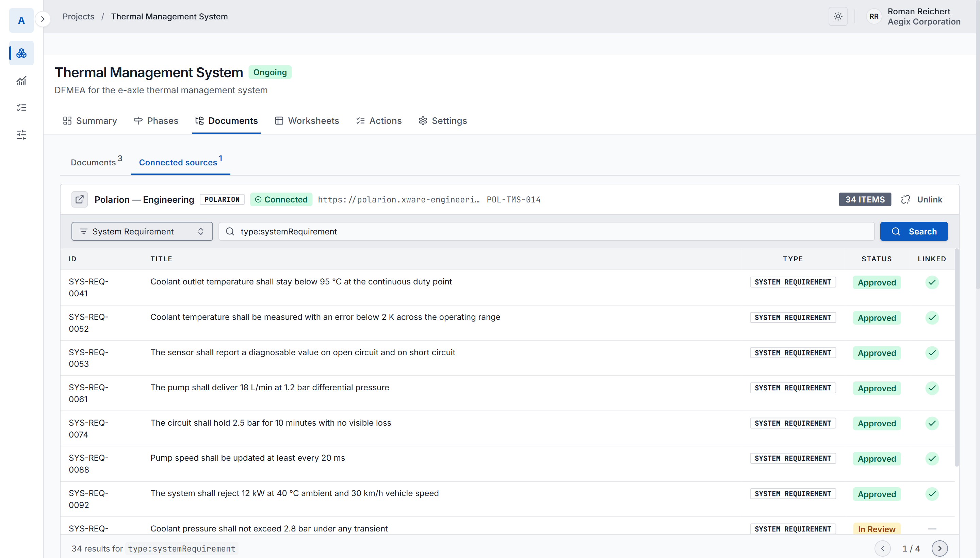Click the Polarion URL text
The height and width of the screenshot is (558, 980).
click(398, 200)
